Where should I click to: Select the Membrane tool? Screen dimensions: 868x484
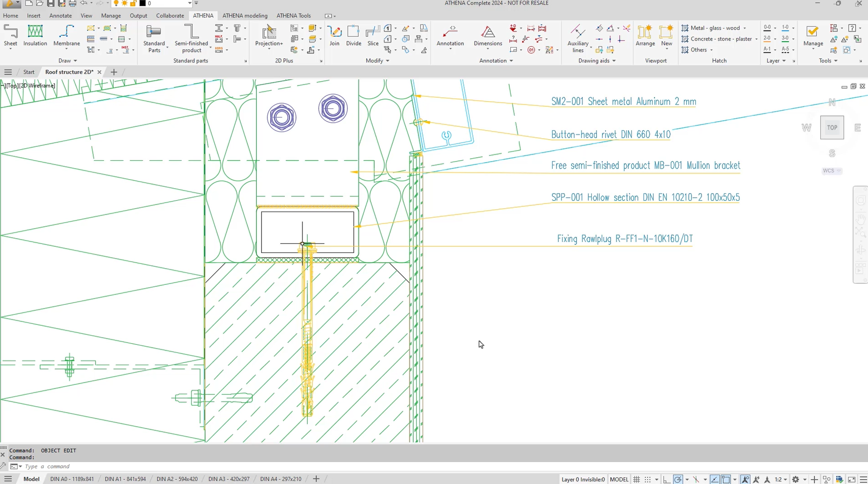point(67,37)
